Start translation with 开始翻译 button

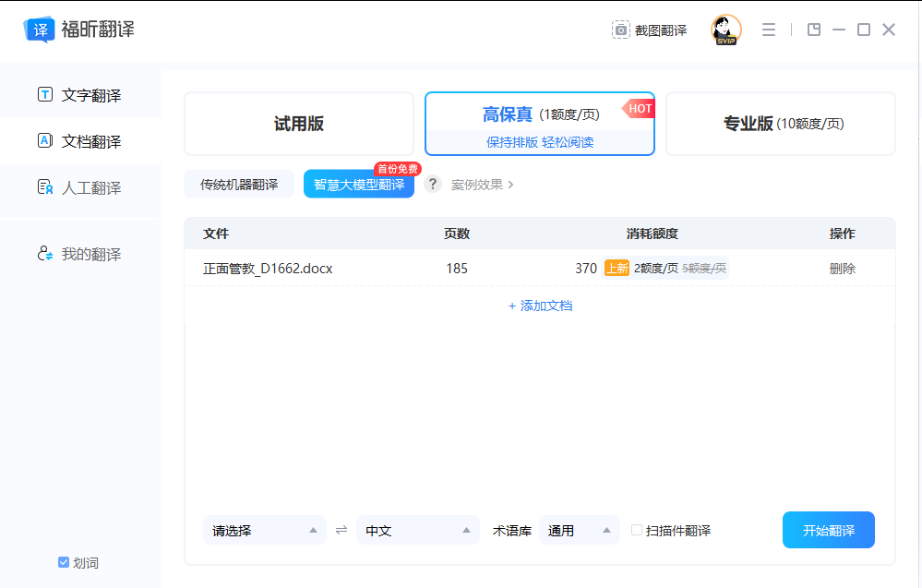point(829,530)
